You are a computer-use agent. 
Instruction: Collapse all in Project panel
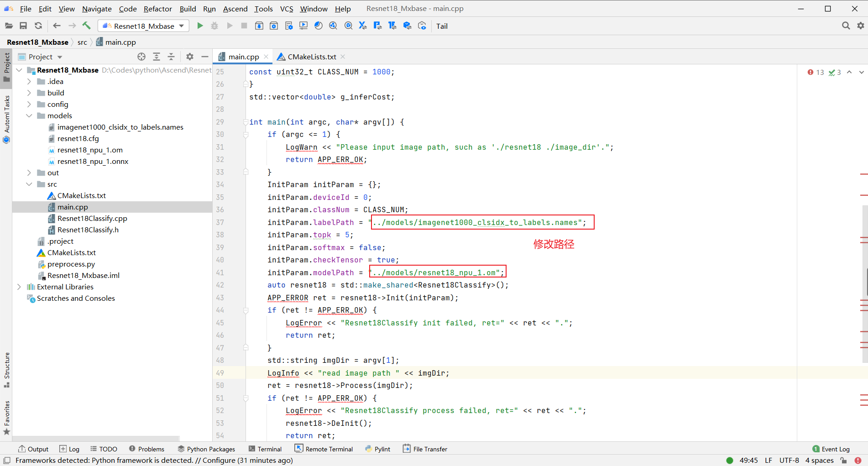(171, 57)
